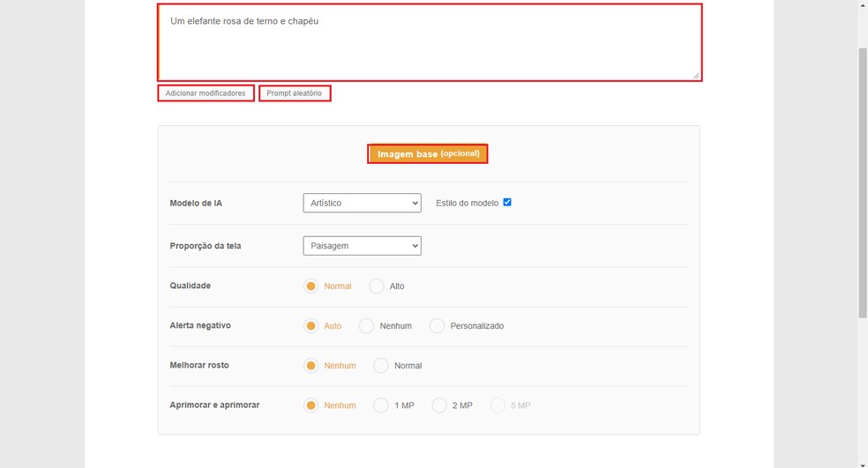Screen dimensions: 868x468
Task: Click the Qualidade label
Action: coord(191,286)
